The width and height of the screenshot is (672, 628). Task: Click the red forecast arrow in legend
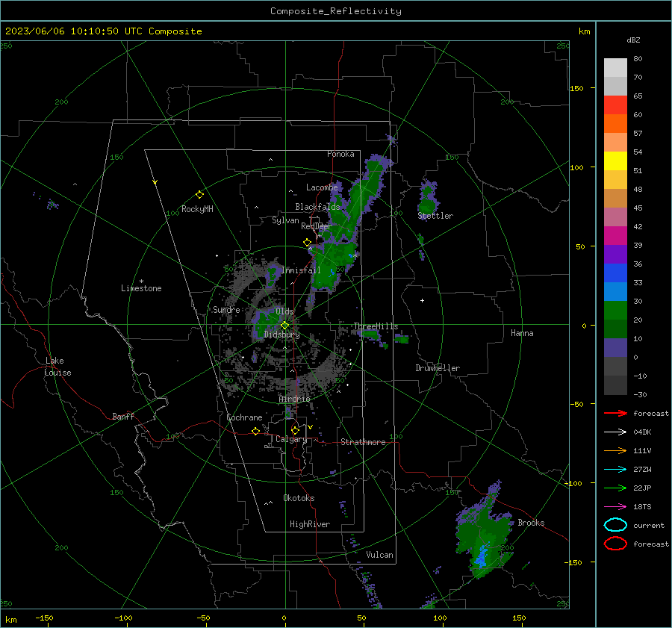pos(615,413)
